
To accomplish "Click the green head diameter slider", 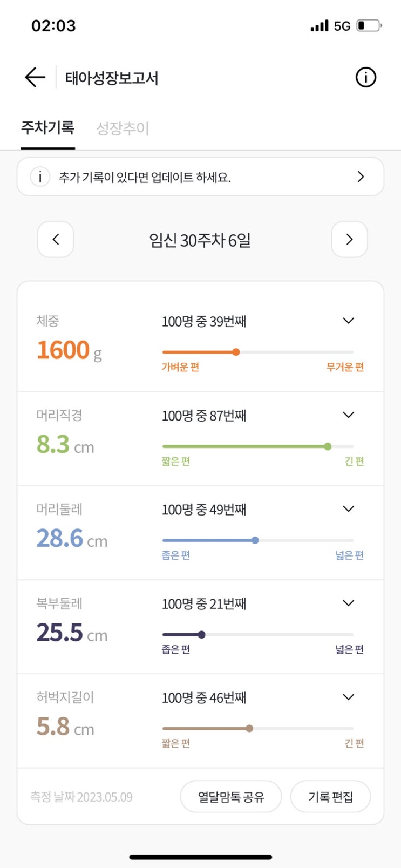I will pos(258,446).
